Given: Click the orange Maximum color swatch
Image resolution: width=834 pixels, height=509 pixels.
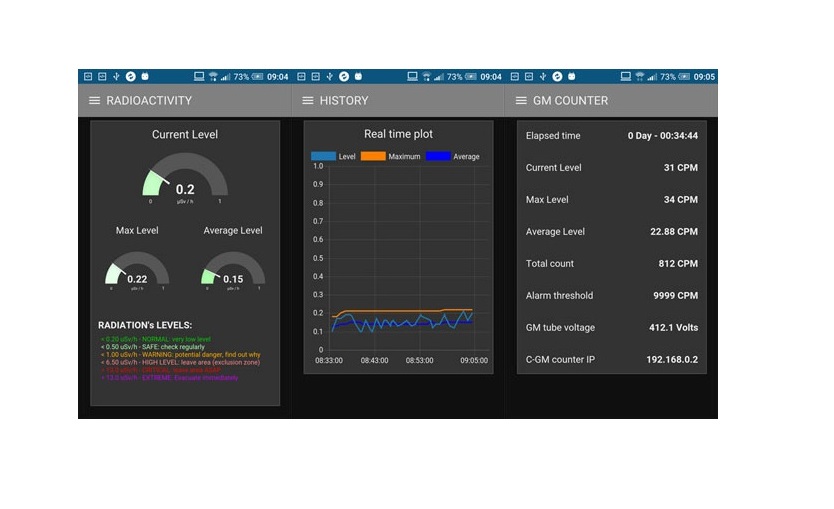Looking at the screenshot, I should (373, 156).
